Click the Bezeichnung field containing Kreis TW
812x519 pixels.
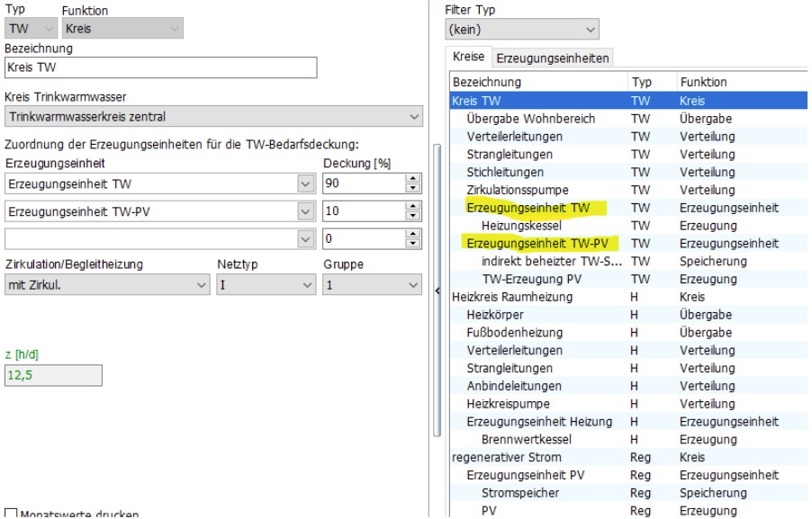click(x=161, y=67)
